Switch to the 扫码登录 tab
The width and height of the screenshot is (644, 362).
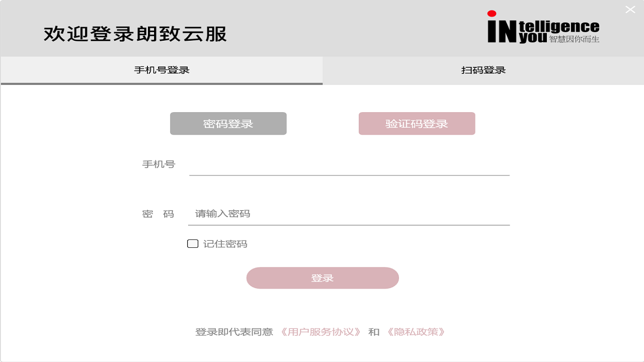(x=482, y=70)
